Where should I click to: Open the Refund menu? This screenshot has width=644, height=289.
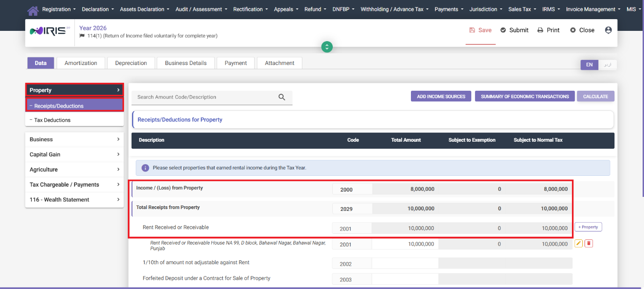(315, 9)
